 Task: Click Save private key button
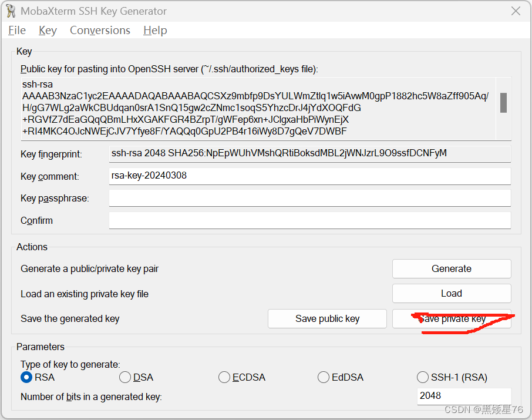click(x=452, y=318)
